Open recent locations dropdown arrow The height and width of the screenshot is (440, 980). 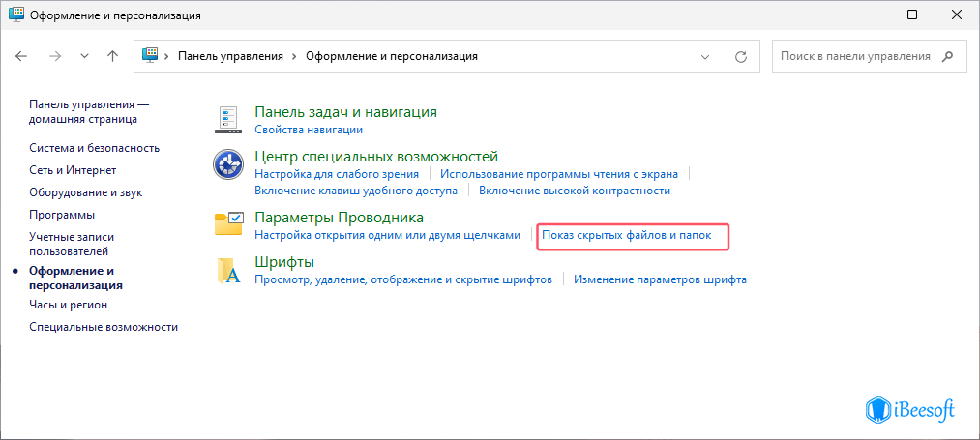pyautogui.click(x=84, y=56)
